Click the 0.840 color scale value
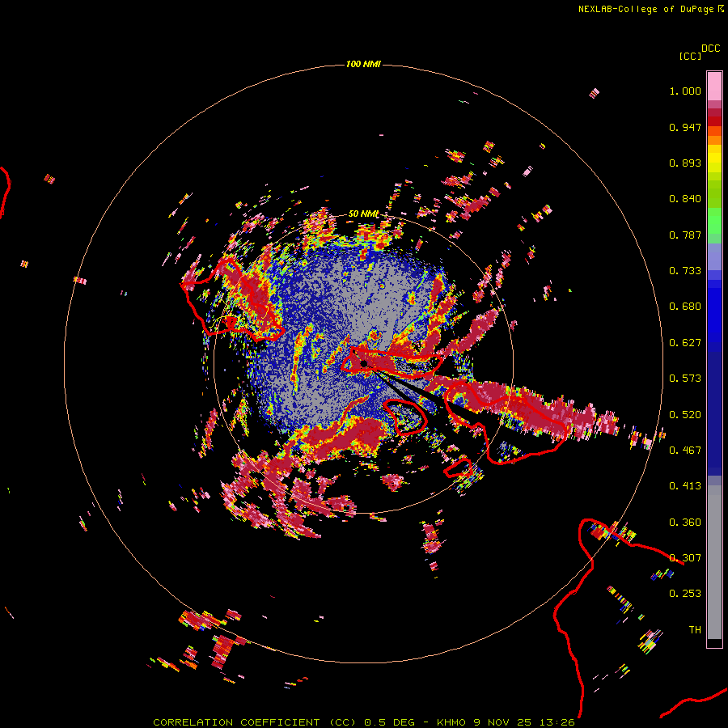Image resolution: width=728 pixels, height=728 pixels. 685,199
